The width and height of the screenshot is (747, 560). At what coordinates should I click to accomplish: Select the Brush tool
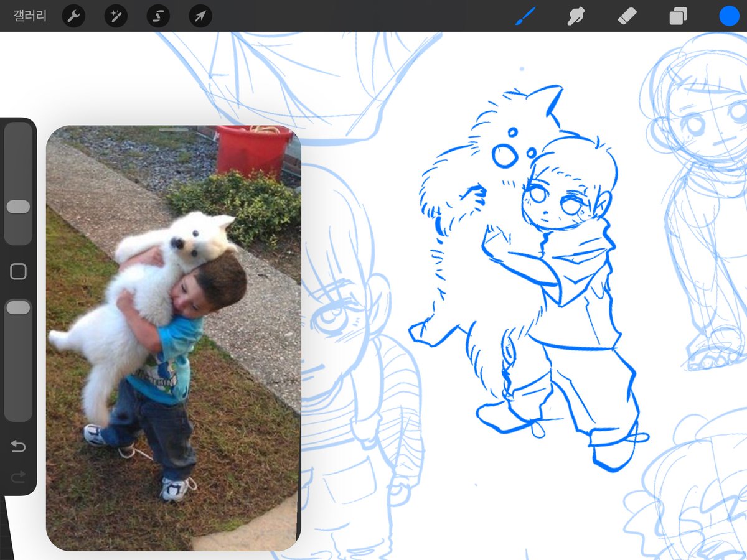(525, 16)
